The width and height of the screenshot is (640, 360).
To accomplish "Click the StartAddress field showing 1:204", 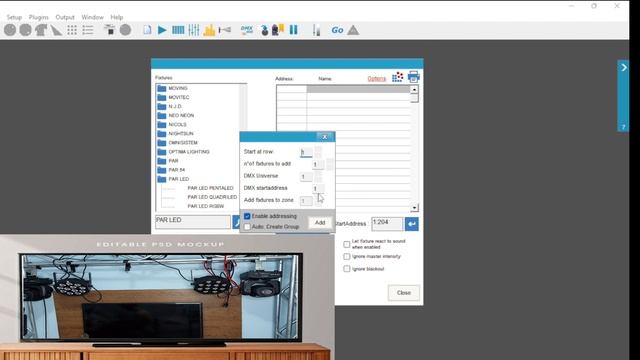I will (387, 224).
